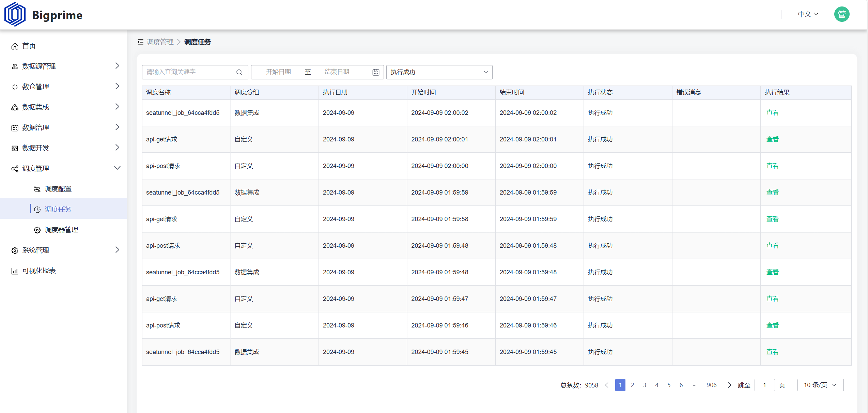Select the 调度任务 submenu item
Image resolution: width=868 pixels, height=413 pixels.
[x=63, y=209]
